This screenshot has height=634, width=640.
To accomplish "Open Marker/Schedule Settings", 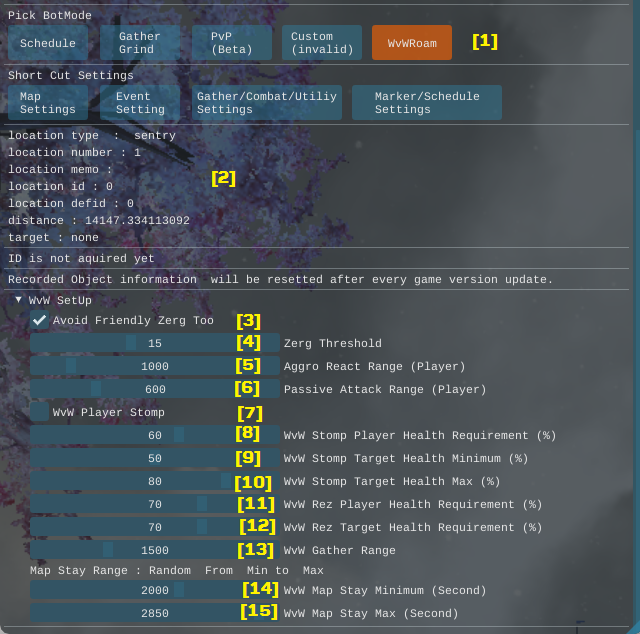I will click(x=426, y=103).
